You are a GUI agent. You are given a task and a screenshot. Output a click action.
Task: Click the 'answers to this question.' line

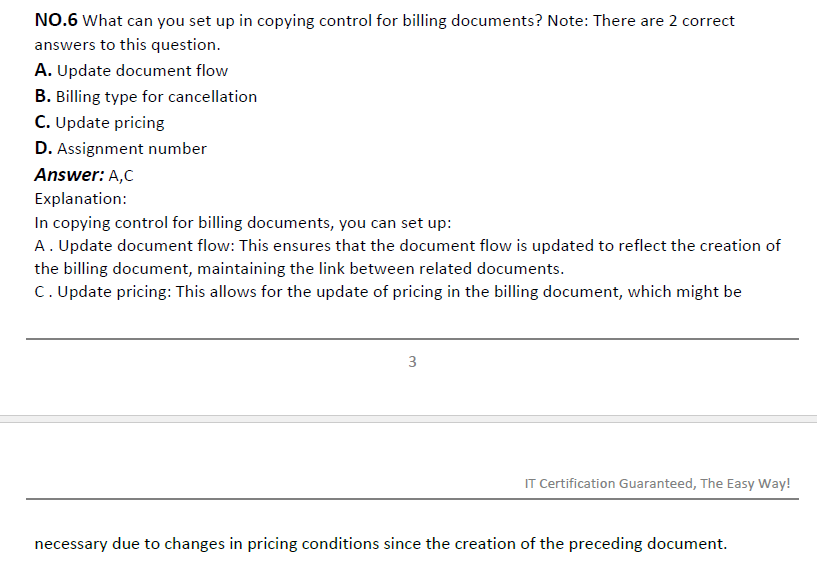[x=128, y=45]
